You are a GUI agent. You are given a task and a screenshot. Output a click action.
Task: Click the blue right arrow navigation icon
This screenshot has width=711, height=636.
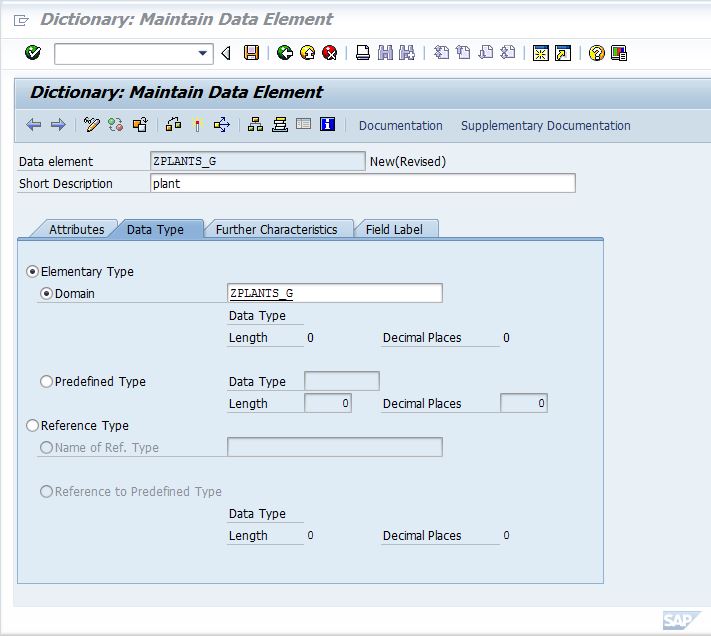58,125
